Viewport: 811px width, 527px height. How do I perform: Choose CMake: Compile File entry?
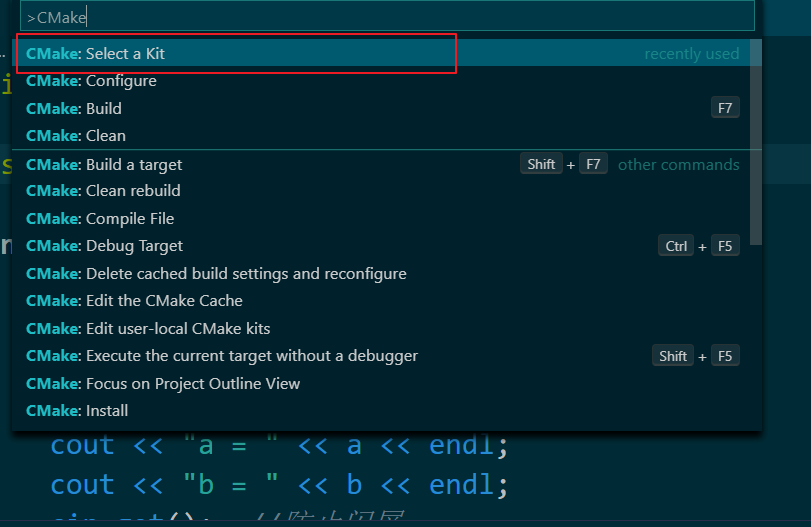tap(387, 218)
